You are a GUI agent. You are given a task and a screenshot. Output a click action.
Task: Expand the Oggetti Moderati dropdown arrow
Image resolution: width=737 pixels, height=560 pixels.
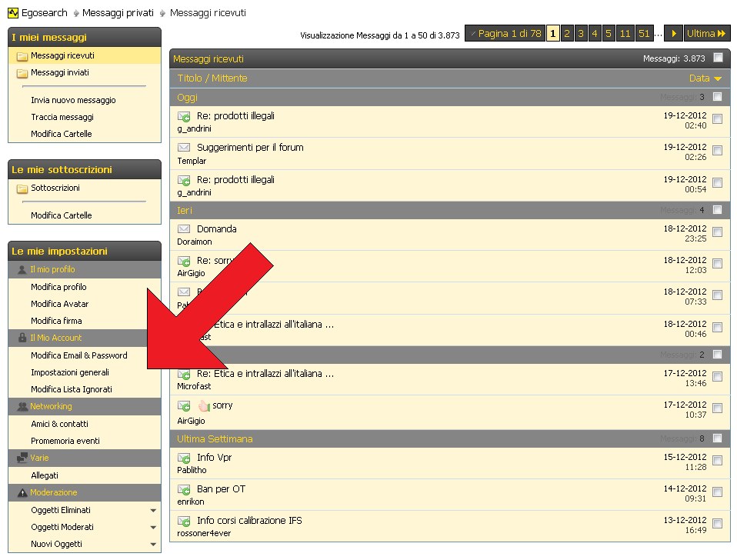[x=153, y=528]
